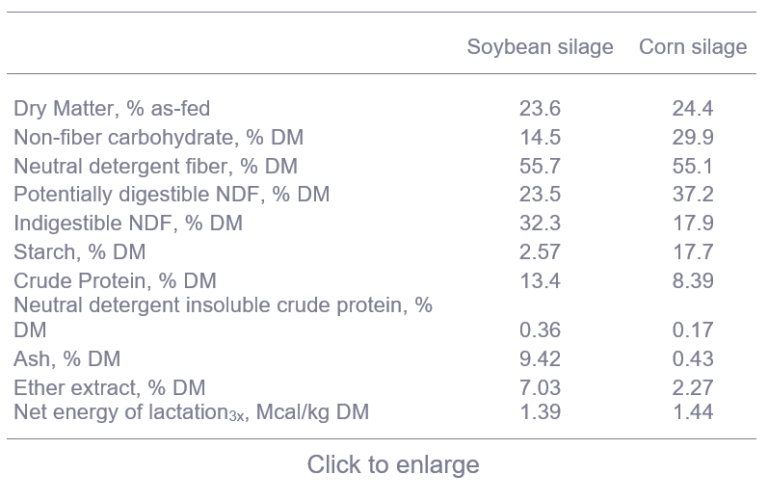
Task: Click the Net energy of lactation label
Action: (191, 412)
